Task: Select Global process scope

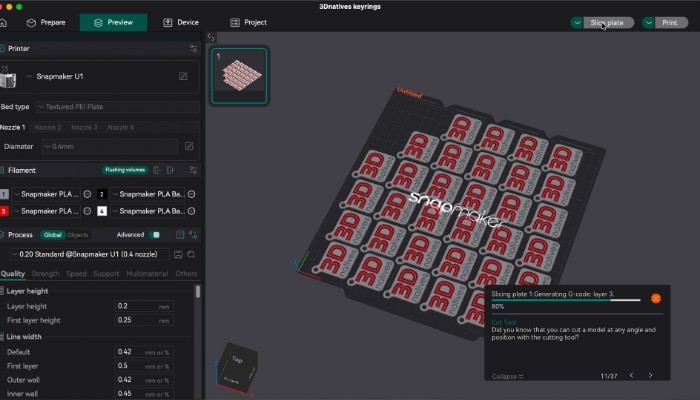Action: [52, 235]
